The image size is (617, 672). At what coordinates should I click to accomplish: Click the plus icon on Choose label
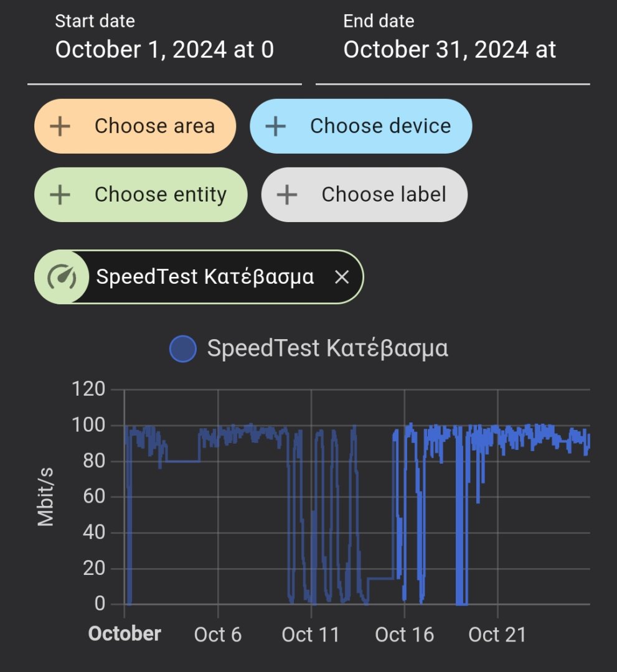tap(286, 195)
